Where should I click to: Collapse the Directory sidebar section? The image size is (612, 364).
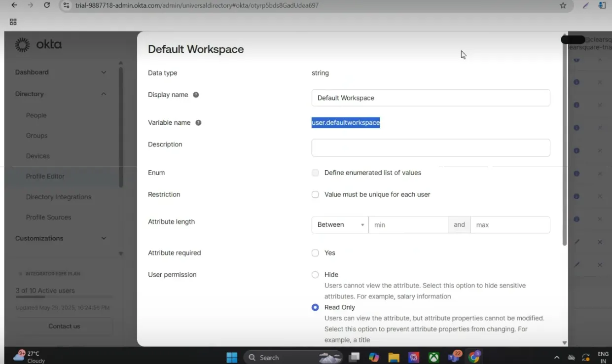[x=61, y=94]
